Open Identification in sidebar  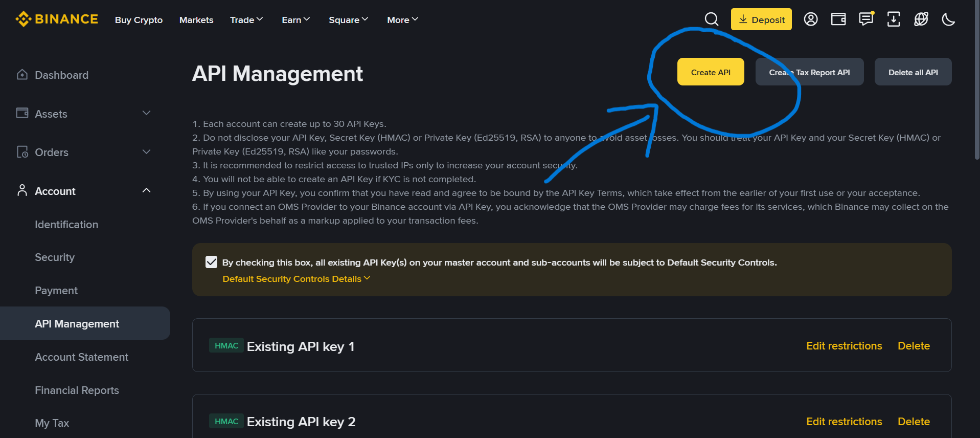66,225
